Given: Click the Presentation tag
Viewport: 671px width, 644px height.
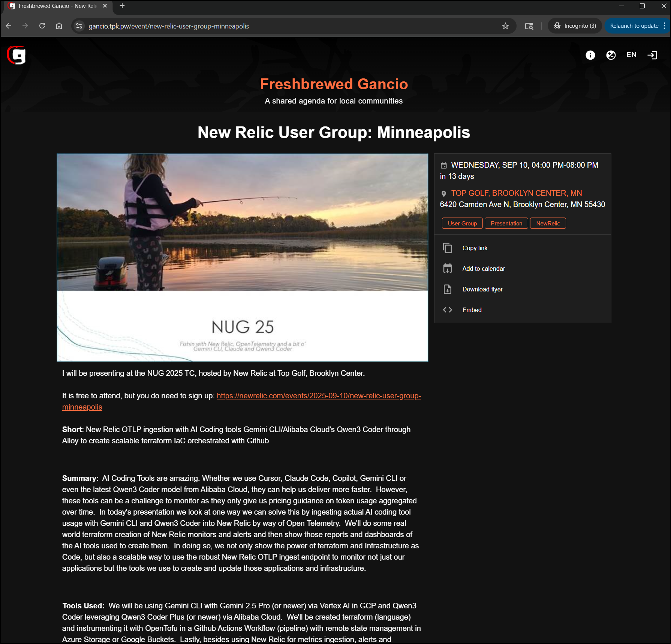Looking at the screenshot, I should (506, 223).
